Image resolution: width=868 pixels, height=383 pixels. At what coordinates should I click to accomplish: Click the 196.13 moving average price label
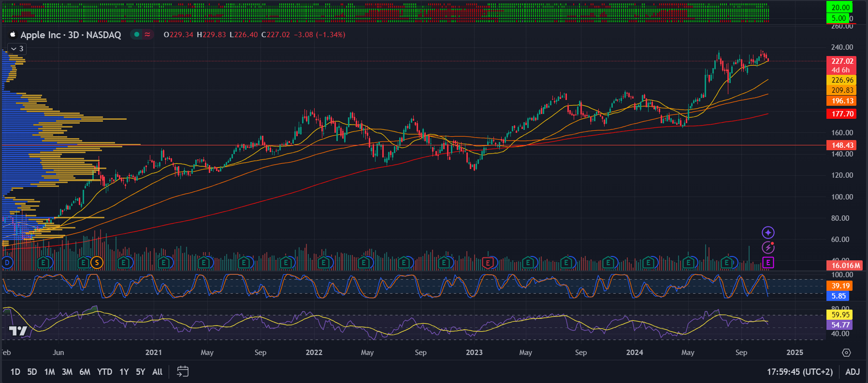tap(842, 101)
